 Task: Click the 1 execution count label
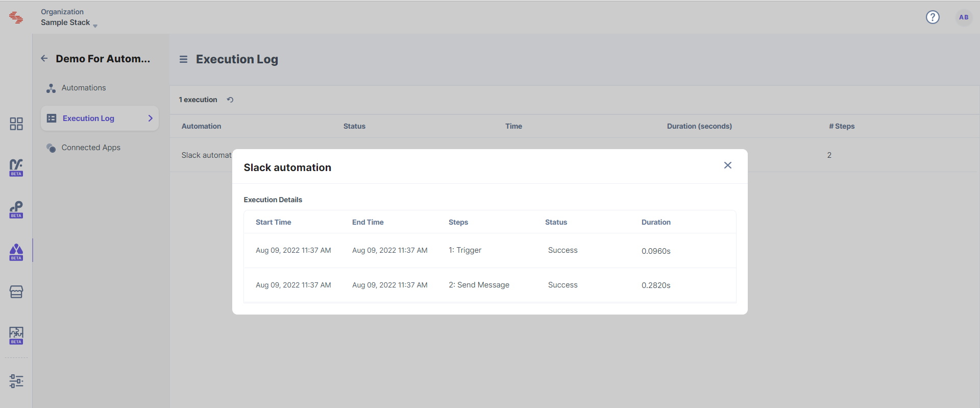tap(198, 100)
